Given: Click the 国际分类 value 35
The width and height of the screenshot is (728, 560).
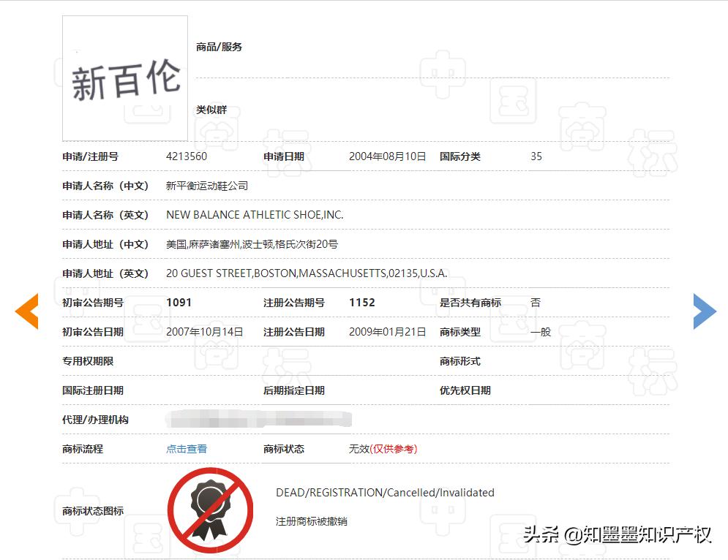Looking at the screenshot, I should pos(536,156).
